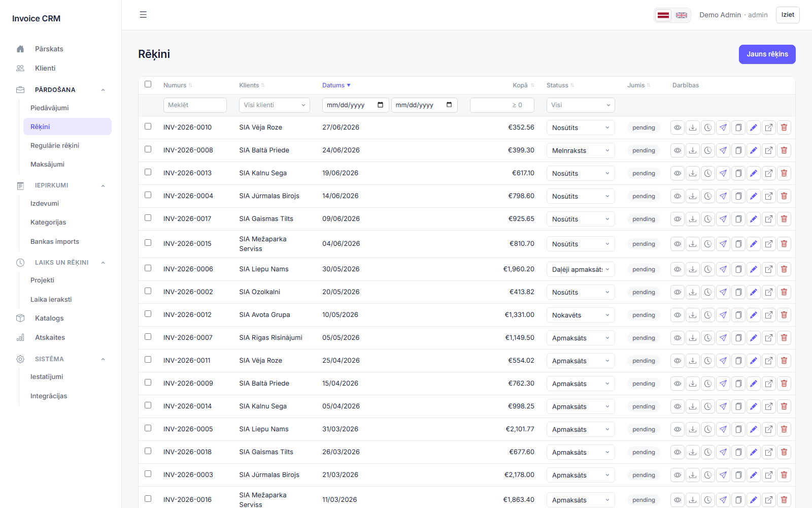
Task: Change Nokavēts status for INV-2026-0012
Action: [581, 315]
